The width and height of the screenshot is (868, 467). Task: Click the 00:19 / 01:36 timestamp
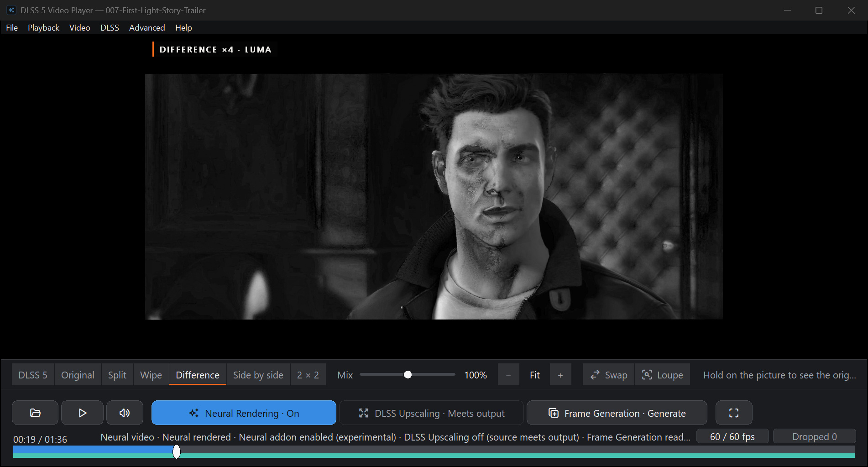click(x=40, y=439)
